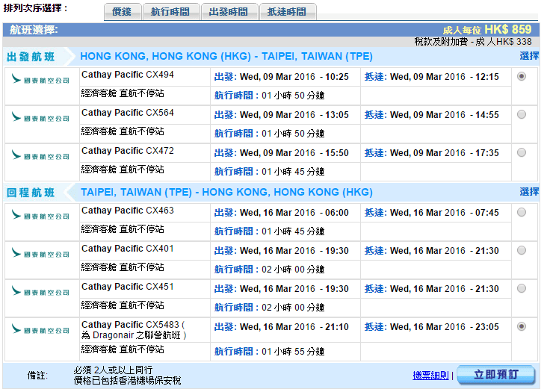The image size is (544, 392).
Task: Select return flight CX5483 radio button
Action: pos(521,326)
